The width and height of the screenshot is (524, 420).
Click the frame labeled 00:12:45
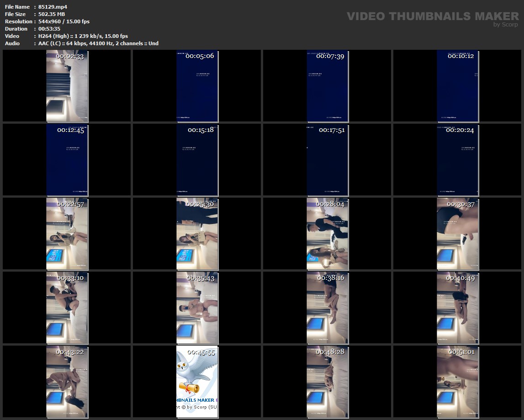[67, 160]
